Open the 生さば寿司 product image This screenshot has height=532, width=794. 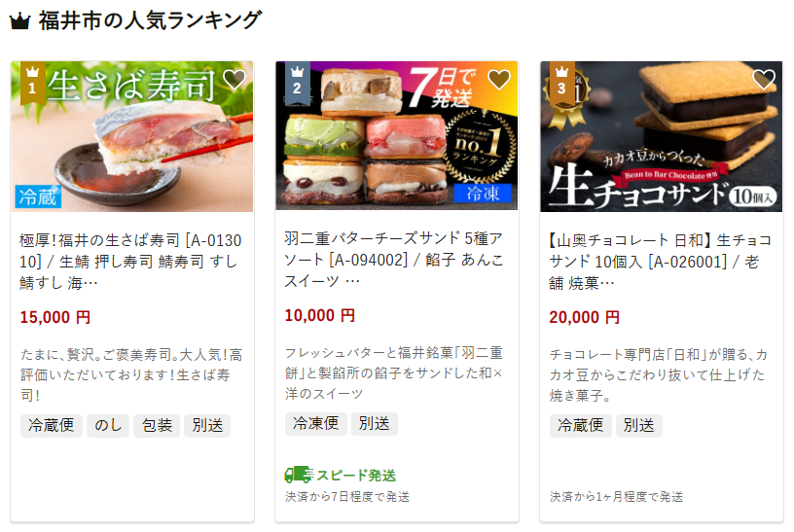point(132,136)
